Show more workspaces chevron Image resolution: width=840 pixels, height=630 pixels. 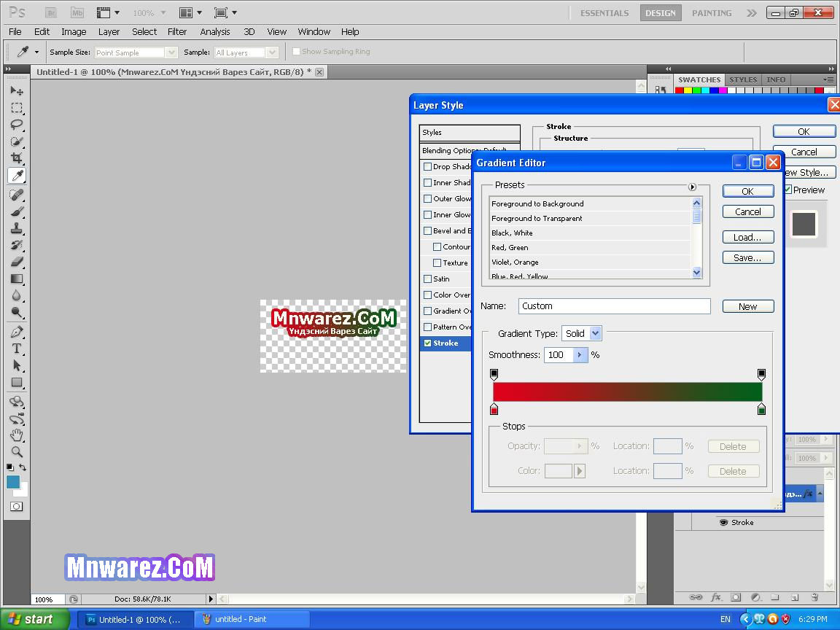752,13
